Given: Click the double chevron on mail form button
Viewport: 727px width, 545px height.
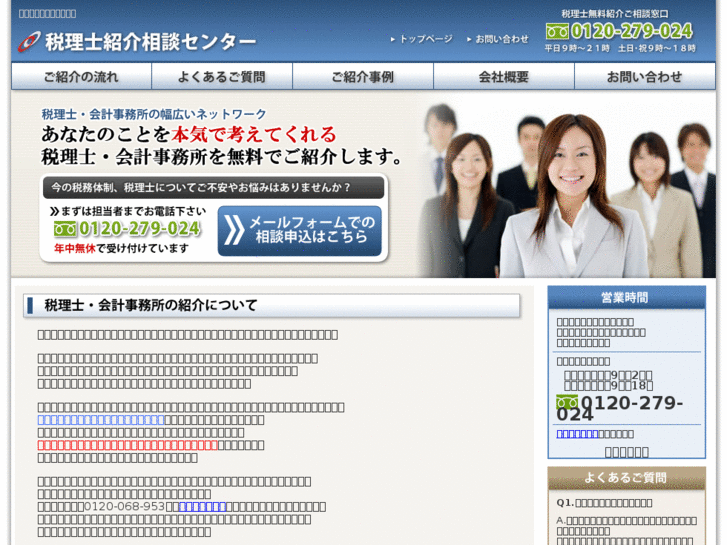Looking at the screenshot, I should [x=234, y=230].
